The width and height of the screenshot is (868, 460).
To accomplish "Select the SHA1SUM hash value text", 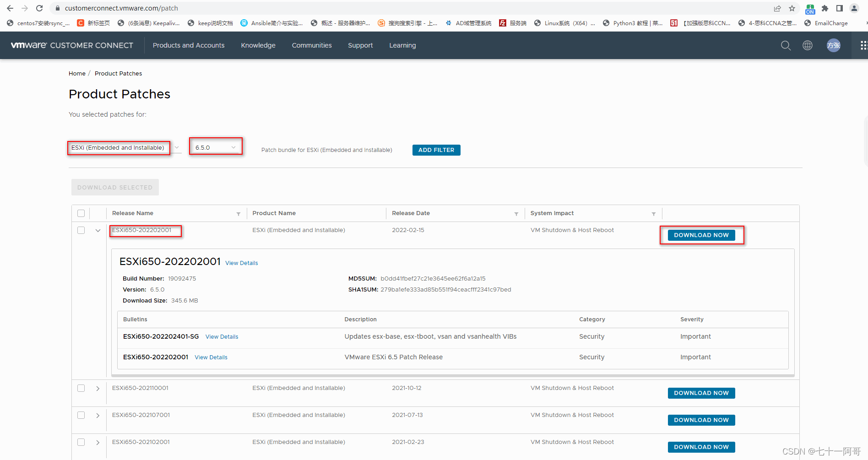I will (446, 290).
